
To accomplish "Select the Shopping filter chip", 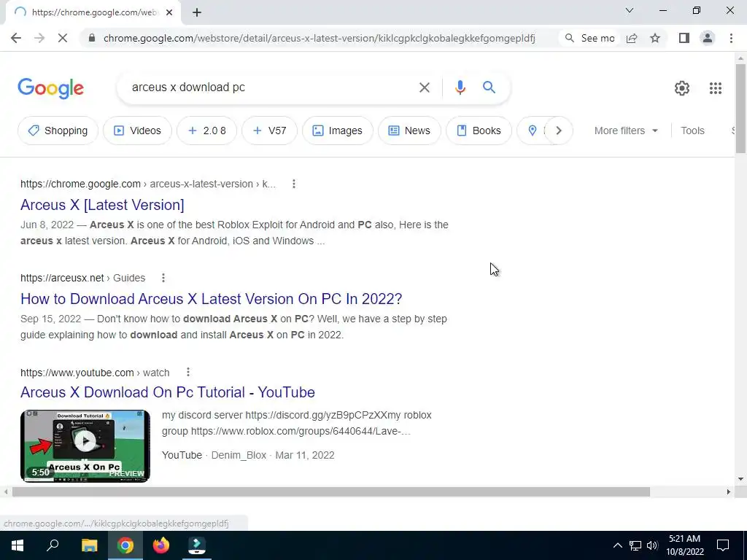I will point(58,131).
